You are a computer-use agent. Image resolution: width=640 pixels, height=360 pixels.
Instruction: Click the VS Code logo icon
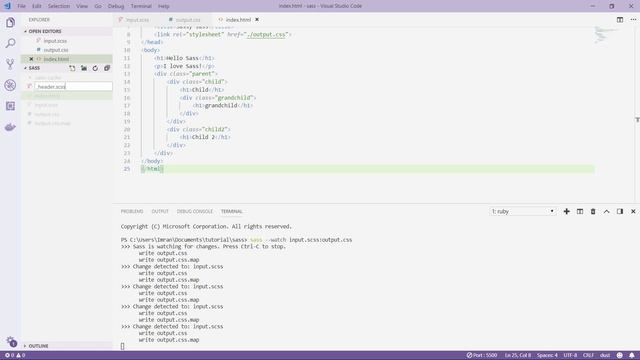coord(7,6)
